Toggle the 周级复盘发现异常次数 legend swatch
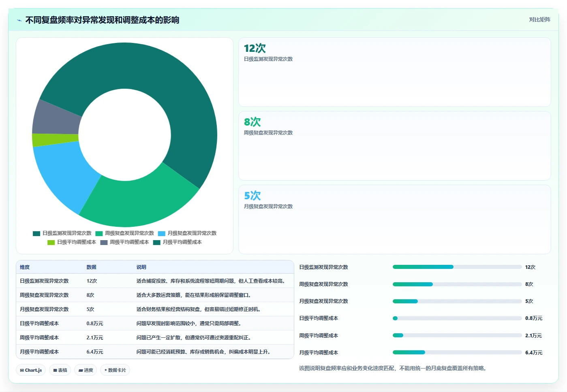The width and height of the screenshot is (567, 392). 99,233
